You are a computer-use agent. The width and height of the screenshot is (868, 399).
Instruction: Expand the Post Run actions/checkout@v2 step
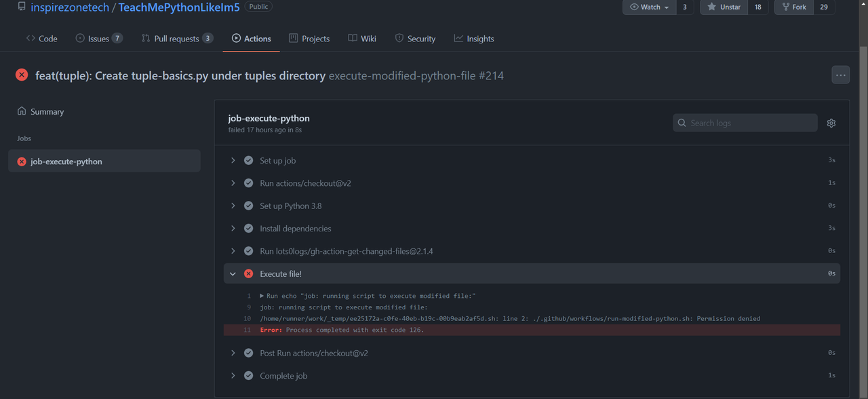(532, 353)
